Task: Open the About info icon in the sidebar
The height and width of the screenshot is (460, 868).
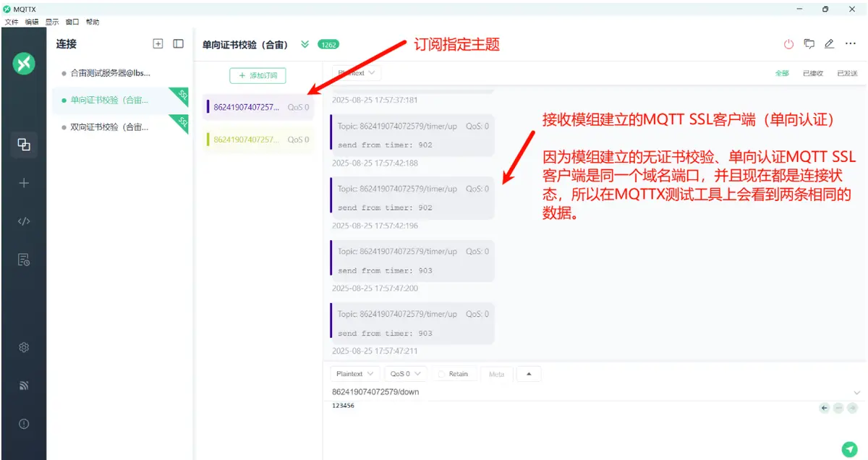Action: (x=24, y=425)
